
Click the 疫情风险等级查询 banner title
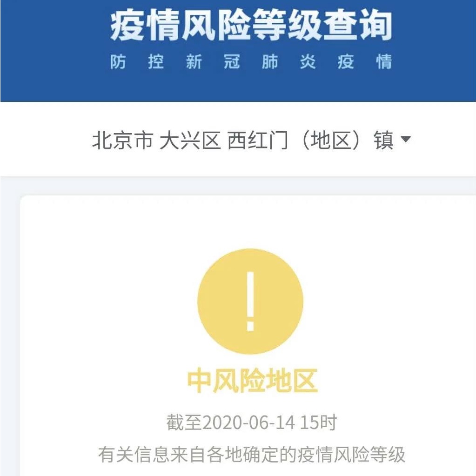coord(251,25)
